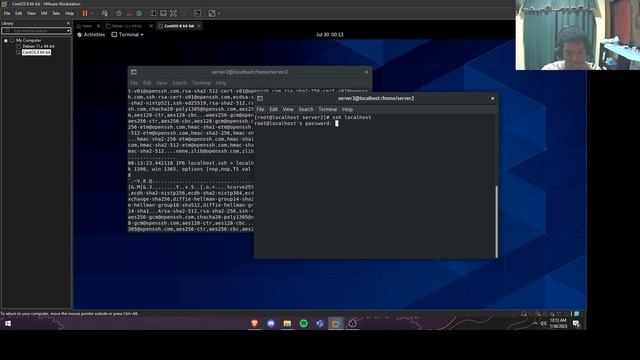This screenshot has width=640, height=360.
Task: Click front terminal window menu icon
Action: [260, 98]
